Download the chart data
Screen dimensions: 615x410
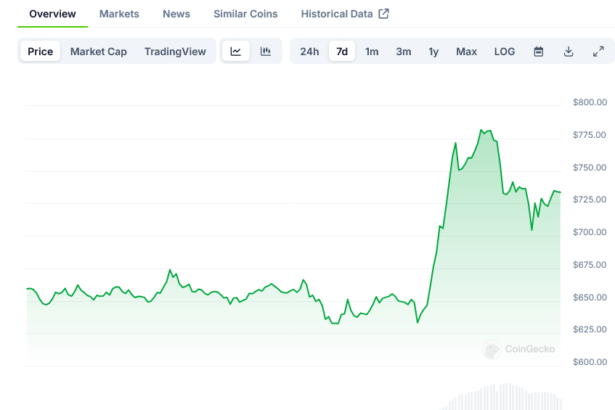tap(568, 51)
